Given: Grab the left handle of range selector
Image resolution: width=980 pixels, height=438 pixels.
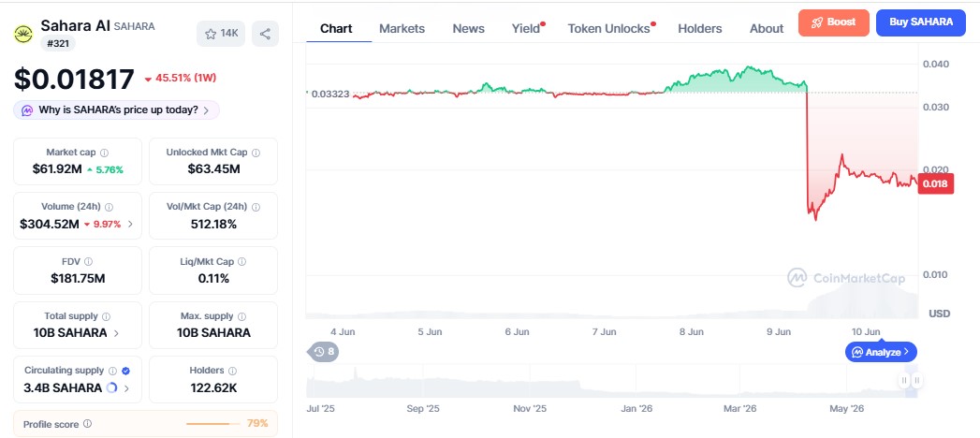Looking at the screenshot, I should click(x=904, y=380).
